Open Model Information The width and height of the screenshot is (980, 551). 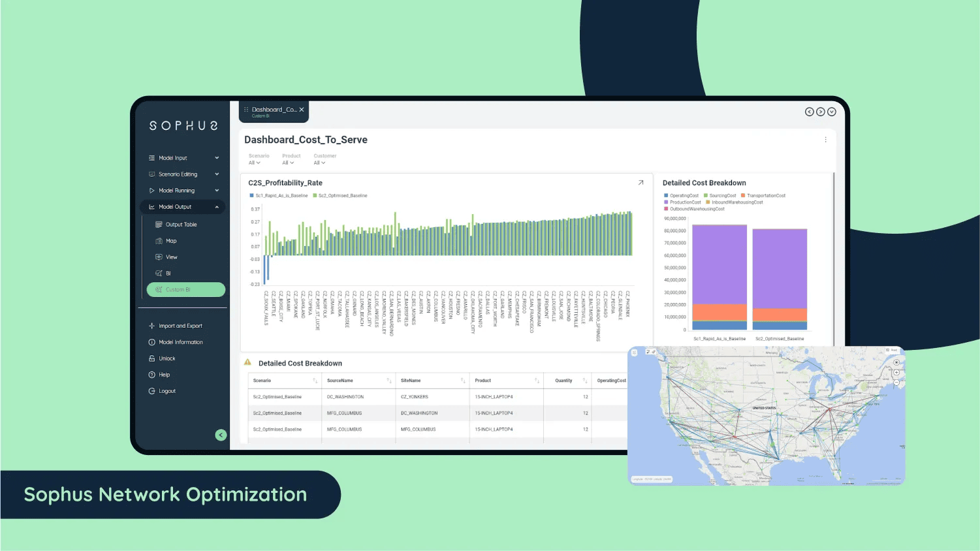pos(152,341)
